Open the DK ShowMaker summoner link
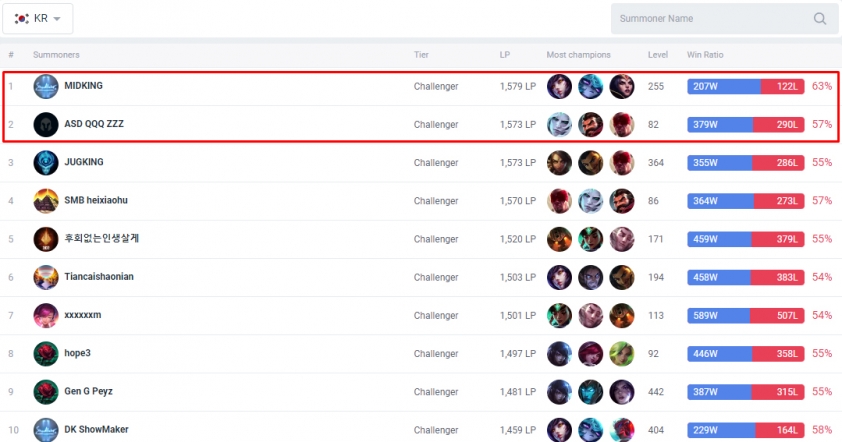 click(96, 429)
